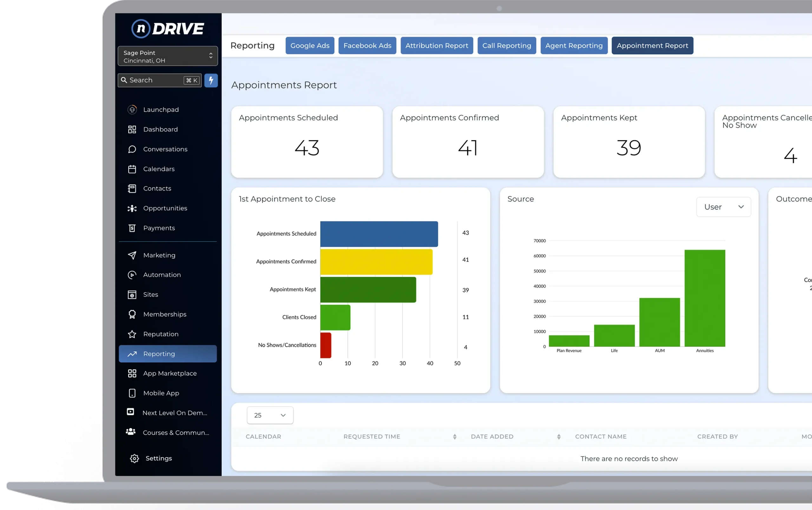Expand the Source chart User dropdown
Image resolution: width=812 pixels, height=510 pixels.
click(x=724, y=207)
